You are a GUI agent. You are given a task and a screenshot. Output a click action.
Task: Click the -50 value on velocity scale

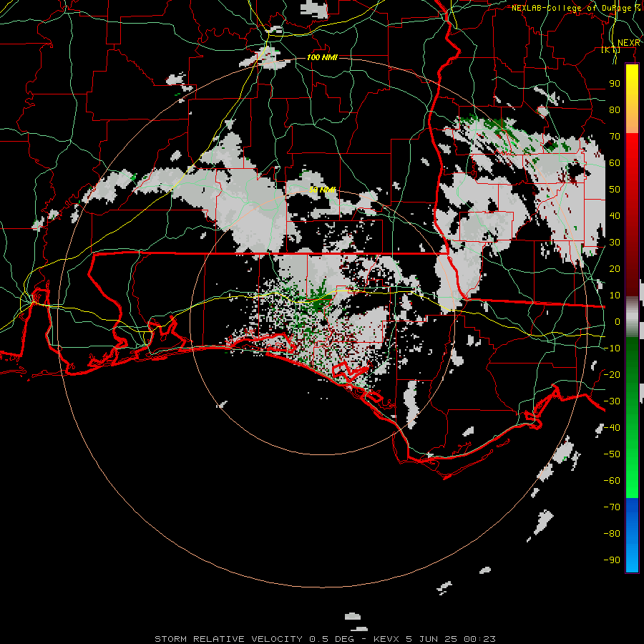pos(612,454)
